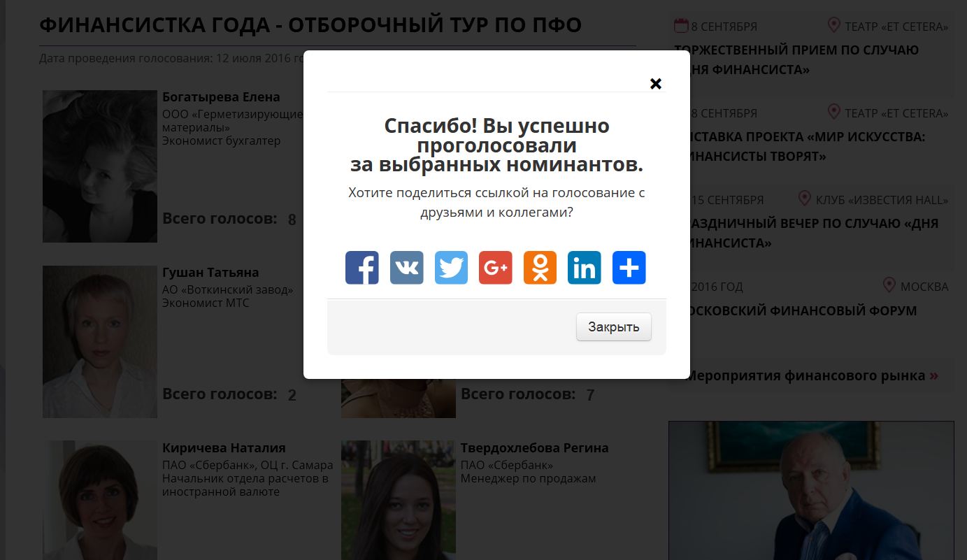View Твердохлебова Регина's photo
The width and height of the screenshot is (967, 560).
pos(399,500)
